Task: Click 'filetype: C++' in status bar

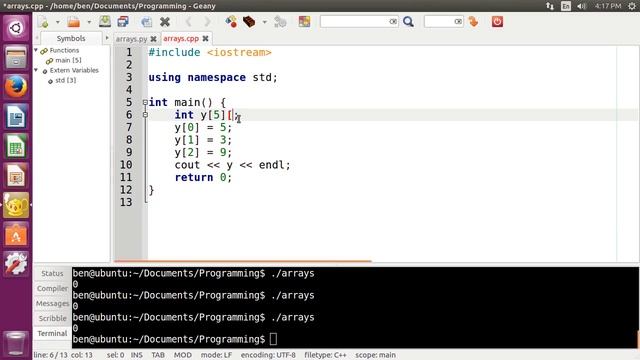Action: point(325,355)
